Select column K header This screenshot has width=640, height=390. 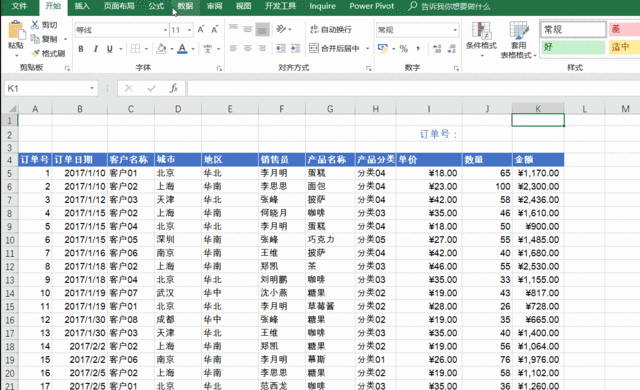coord(538,109)
